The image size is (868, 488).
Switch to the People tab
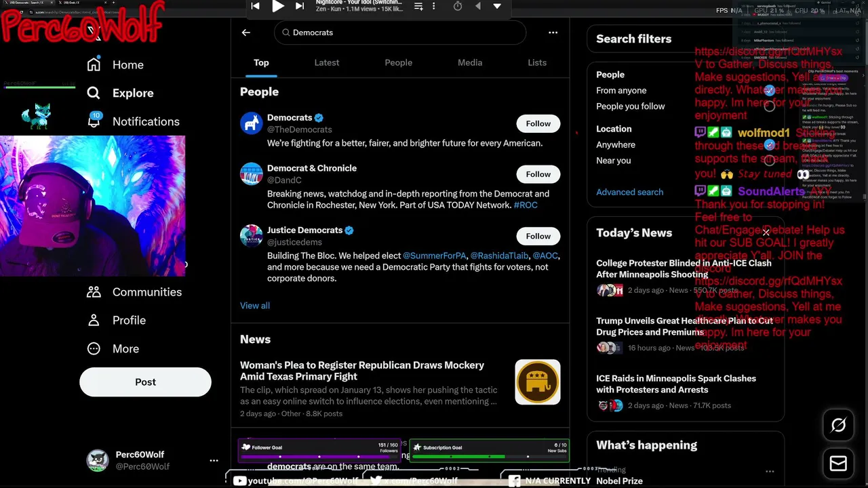(x=399, y=62)
